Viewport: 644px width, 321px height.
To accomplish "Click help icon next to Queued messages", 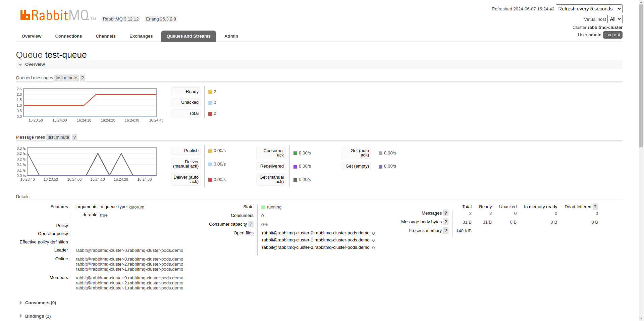I will (83, 78).
